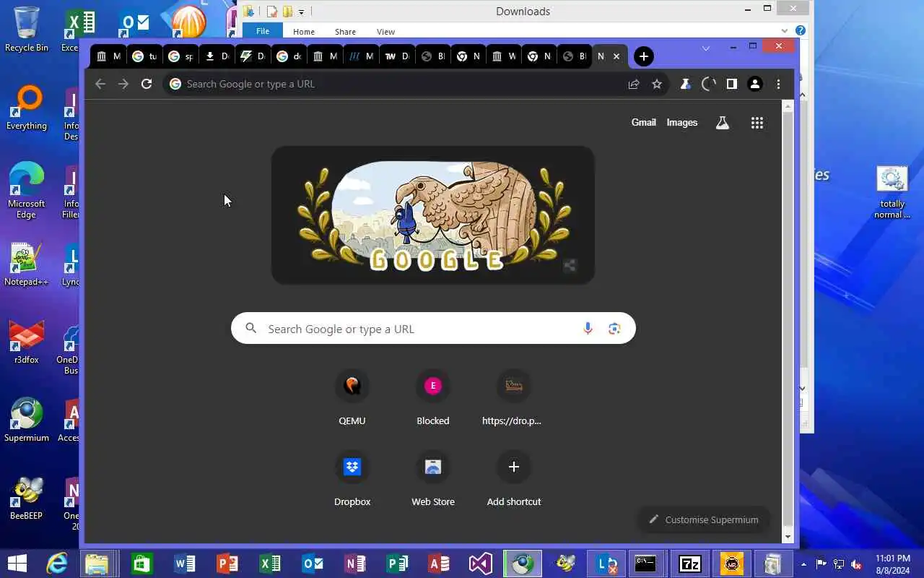
Task: Open Visual Studio from taskbar
Action: click(480, 564)
